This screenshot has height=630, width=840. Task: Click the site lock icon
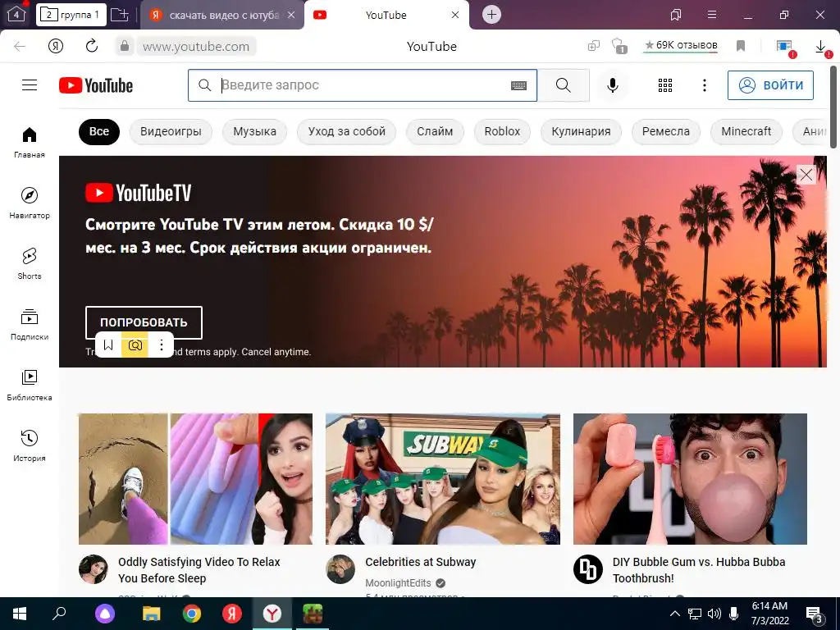(125, 46)
